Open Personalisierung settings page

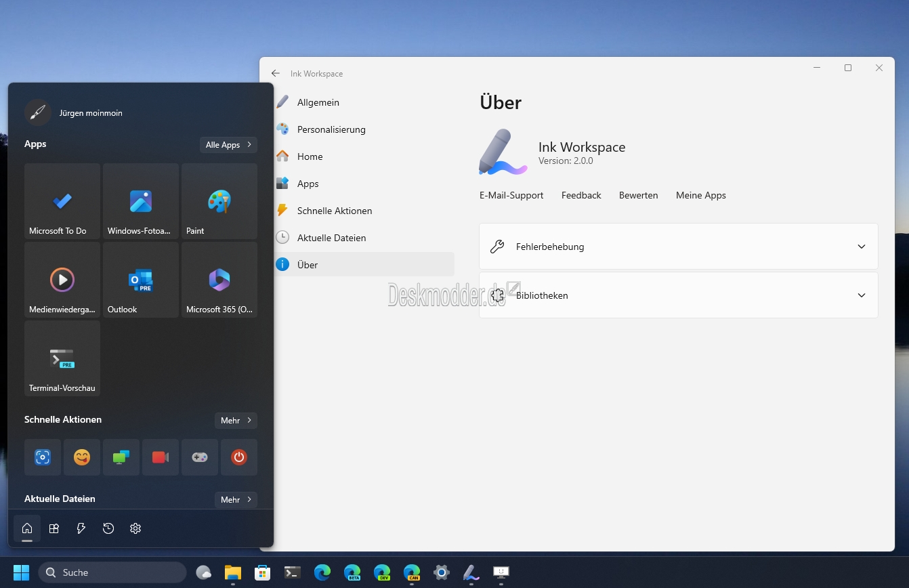point(364,129)
